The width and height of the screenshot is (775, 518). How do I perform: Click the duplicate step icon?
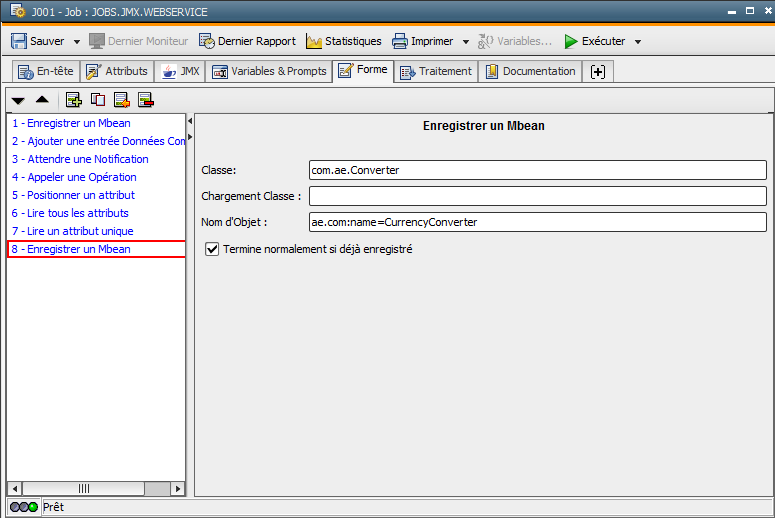98,99
